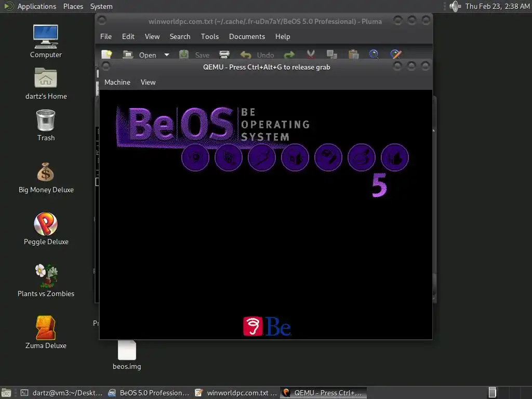The height and width of the screenshot is (399, 532).
Task: Select the Zuma Deluxe desktop icon
Action: pos(46,332)
